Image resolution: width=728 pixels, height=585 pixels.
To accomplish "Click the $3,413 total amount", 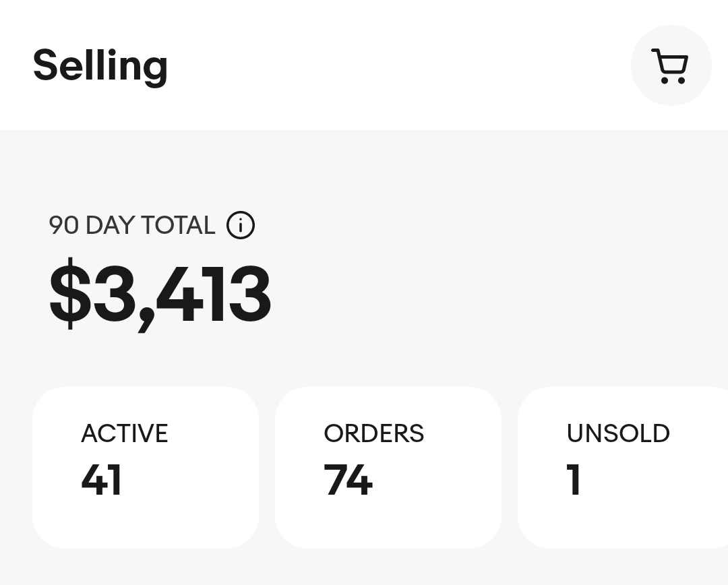I will [x=160, y=295].
